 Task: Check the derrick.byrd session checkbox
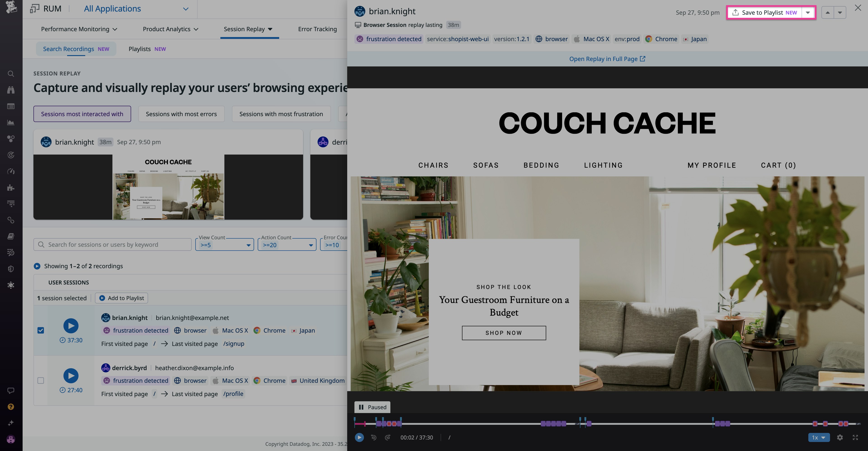click(x=41, y=381)
